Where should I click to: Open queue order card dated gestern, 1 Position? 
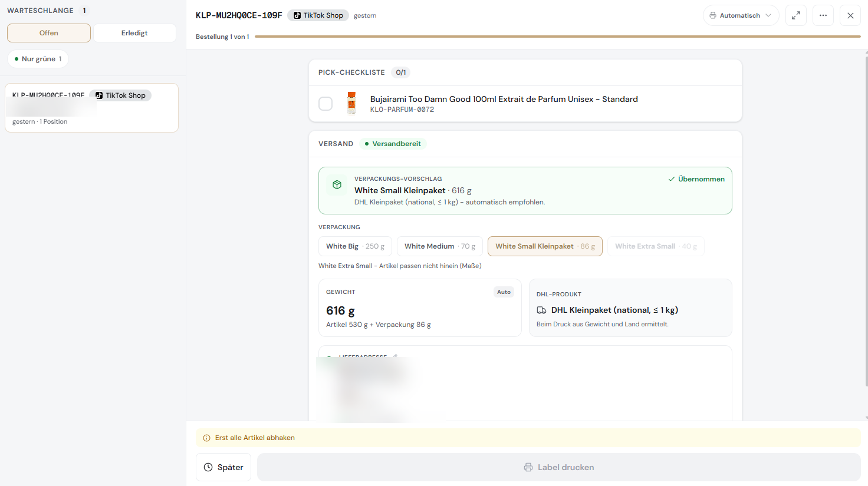91,108
